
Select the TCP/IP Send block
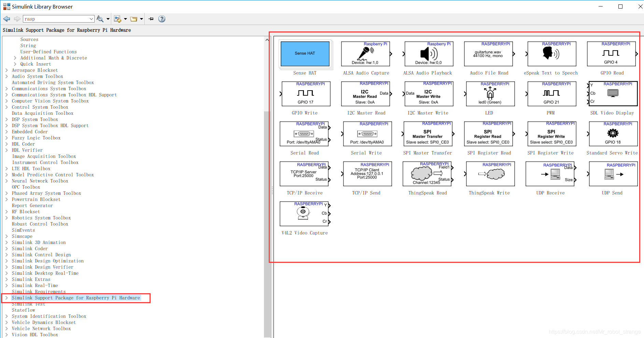pyautogui.click(x=367, y=174)
